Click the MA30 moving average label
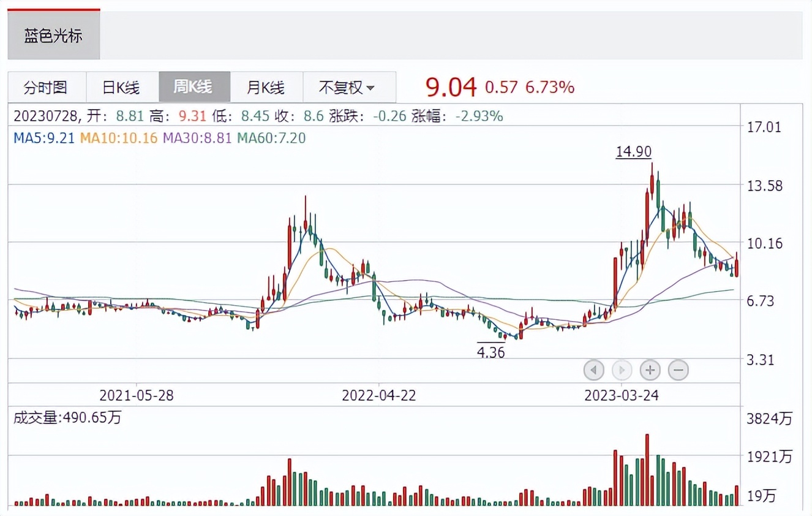This screenshot has width=812, height=516. (197, 138)
